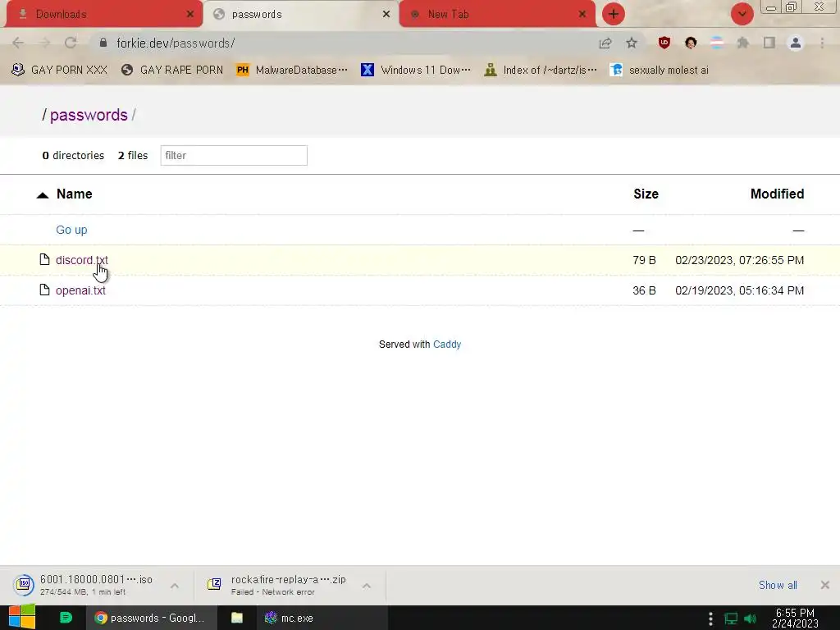Click the '2 files' count text

(x=133, y=155)
